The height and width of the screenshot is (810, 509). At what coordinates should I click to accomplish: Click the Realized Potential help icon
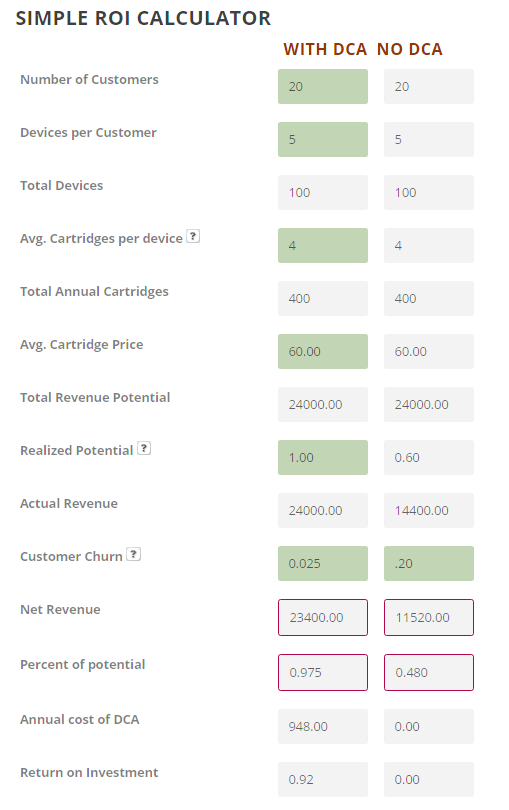[144, 448]
